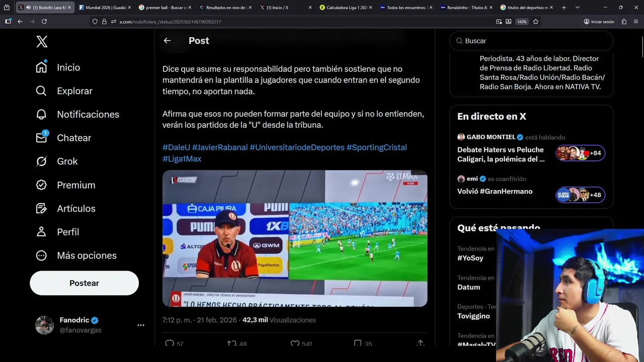Click the +84 listeners avatar group
Screen dimensions: 644x362
click(580, 153)
